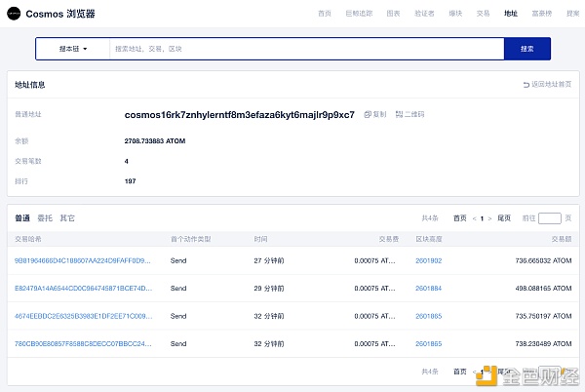Open 图表 in the top navigation

click(393, 14)
